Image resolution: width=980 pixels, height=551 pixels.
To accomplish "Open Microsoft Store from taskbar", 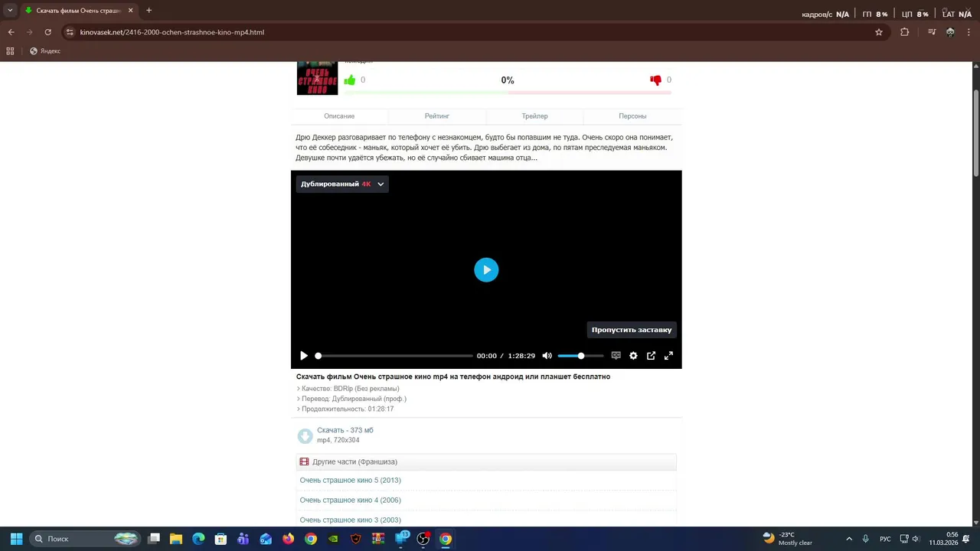I will click(x=220, y=539).
